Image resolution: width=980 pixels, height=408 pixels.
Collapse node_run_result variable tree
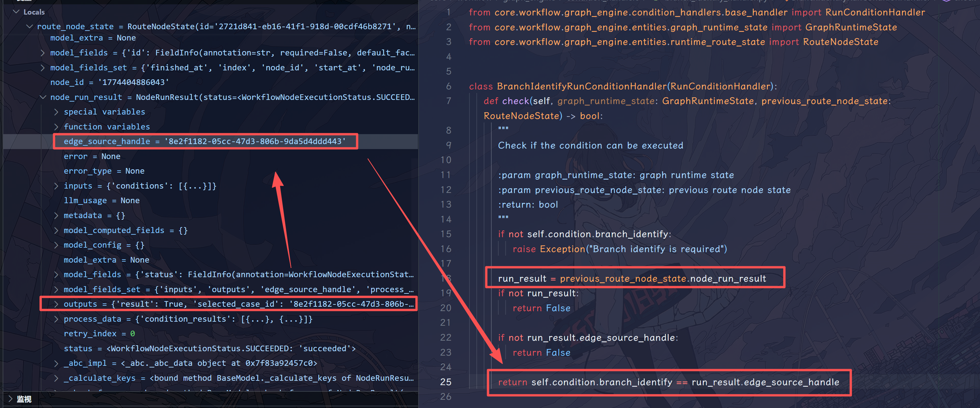click(42, 97)
